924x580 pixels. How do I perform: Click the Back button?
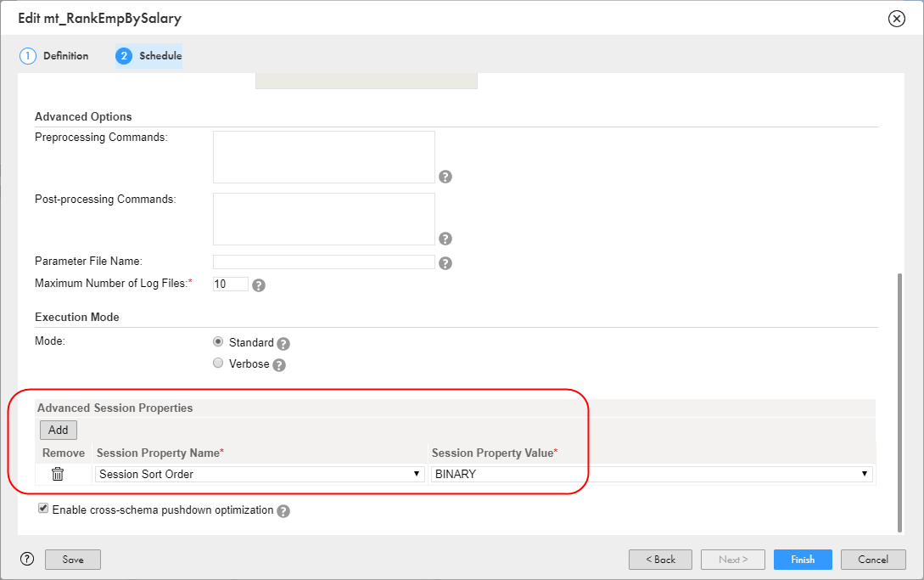tap(661, 560)
